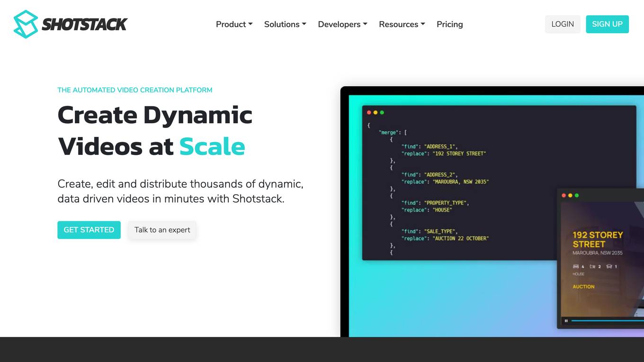644x362 pixels.
Task: Click the yellow dot in code window
Action: click(x=376, y=112)
